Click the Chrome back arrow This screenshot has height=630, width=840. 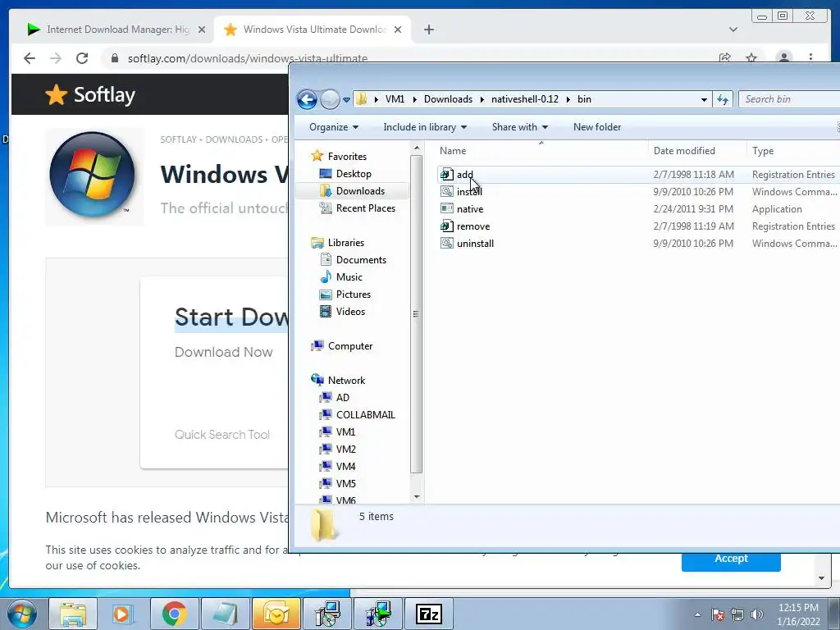(x=30, y=58)
